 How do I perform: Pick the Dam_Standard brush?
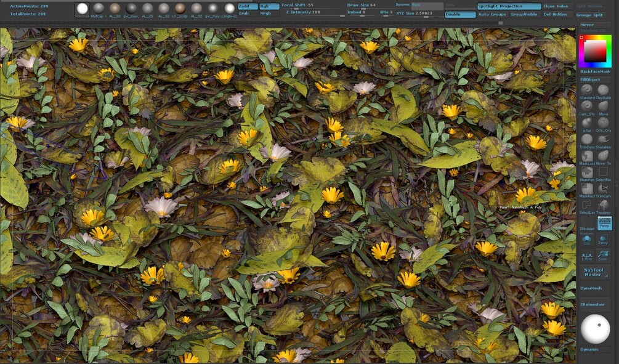point(586,106)
